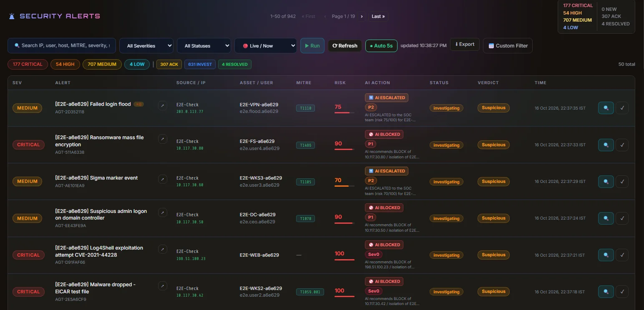644x310 pixels.
Task: Open the Sigma marker event arrow icon
Action: click(x=163, y=179)
